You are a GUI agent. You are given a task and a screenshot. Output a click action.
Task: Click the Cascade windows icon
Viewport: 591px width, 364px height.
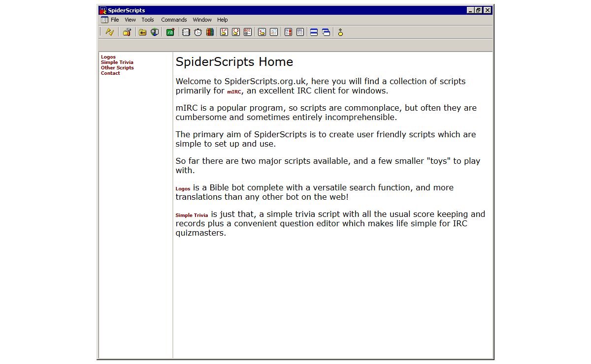pyautogui.click(x=326, y=32)
